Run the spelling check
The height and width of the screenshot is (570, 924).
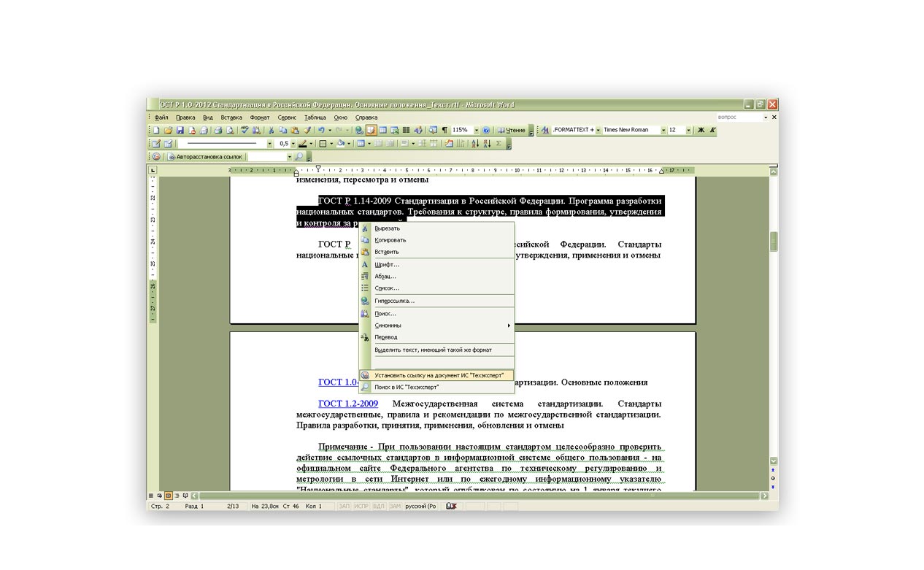[x=245, y=130]
